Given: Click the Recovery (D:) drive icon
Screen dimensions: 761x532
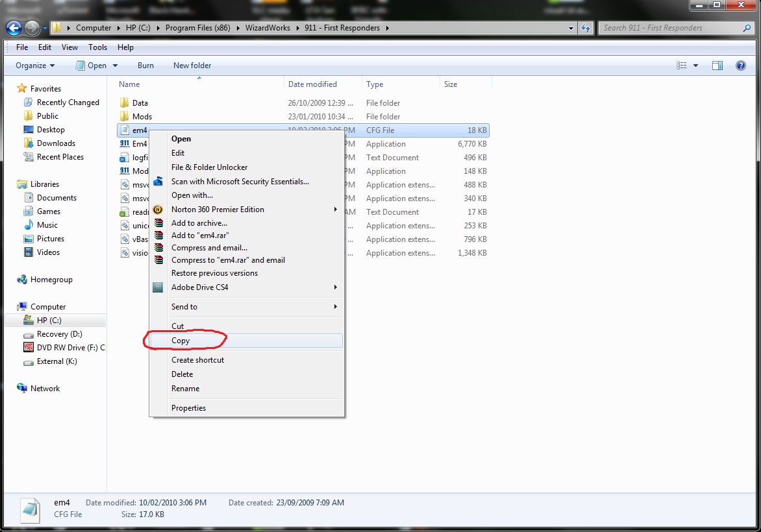Looking at the screenshot, I should click(29, 334).
